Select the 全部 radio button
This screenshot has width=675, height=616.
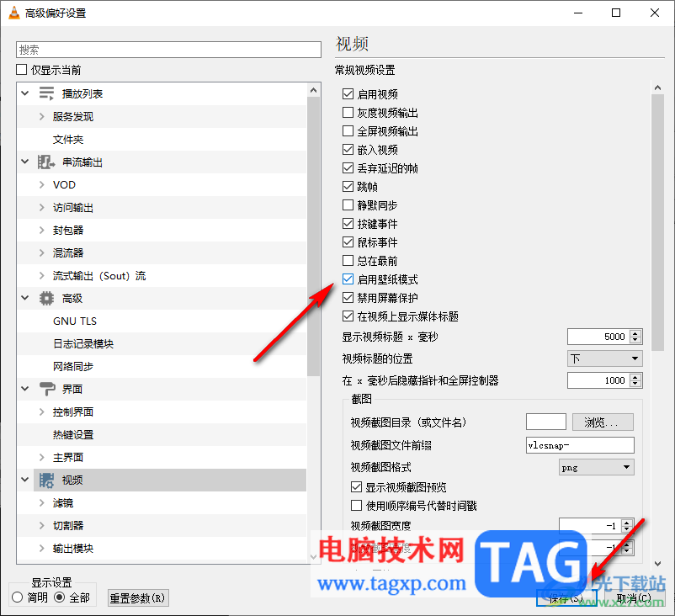coord(60,597)
